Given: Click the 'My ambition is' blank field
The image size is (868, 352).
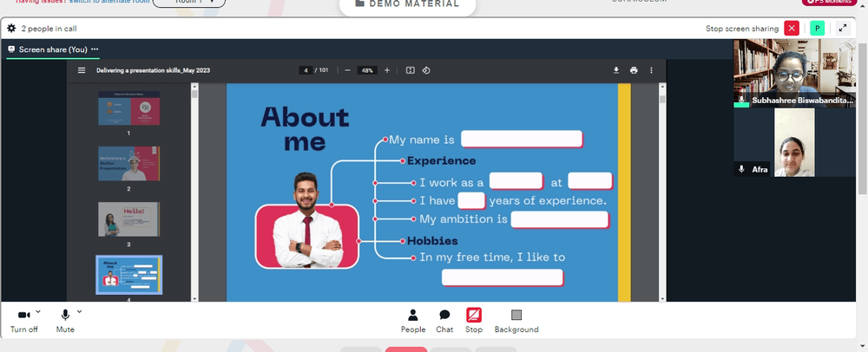Looking at the screenshot, I should [560, 219].
